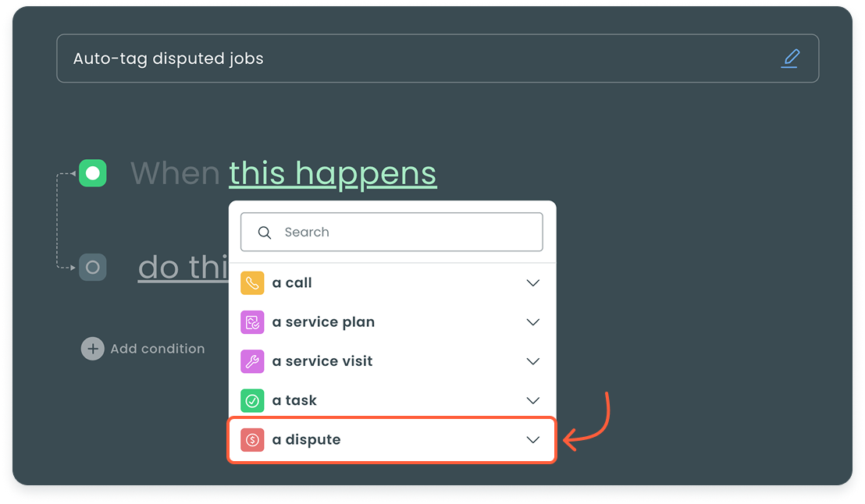Click the purple service plan icon

coord(252,322)
